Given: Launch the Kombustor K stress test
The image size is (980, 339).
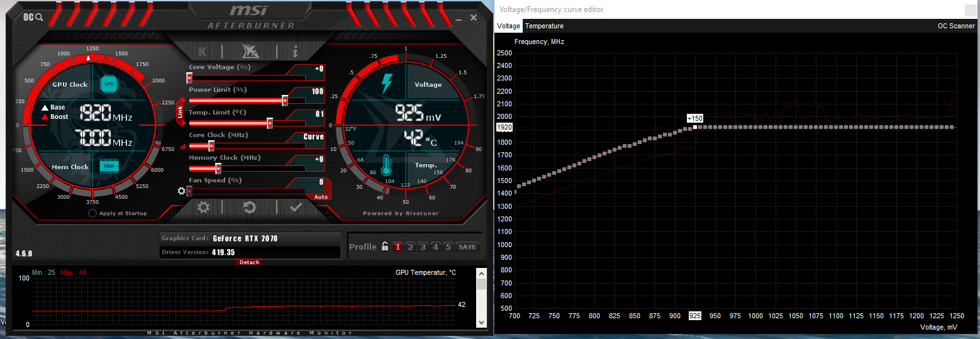Looking at the screenshot, I should click(203, 52).
